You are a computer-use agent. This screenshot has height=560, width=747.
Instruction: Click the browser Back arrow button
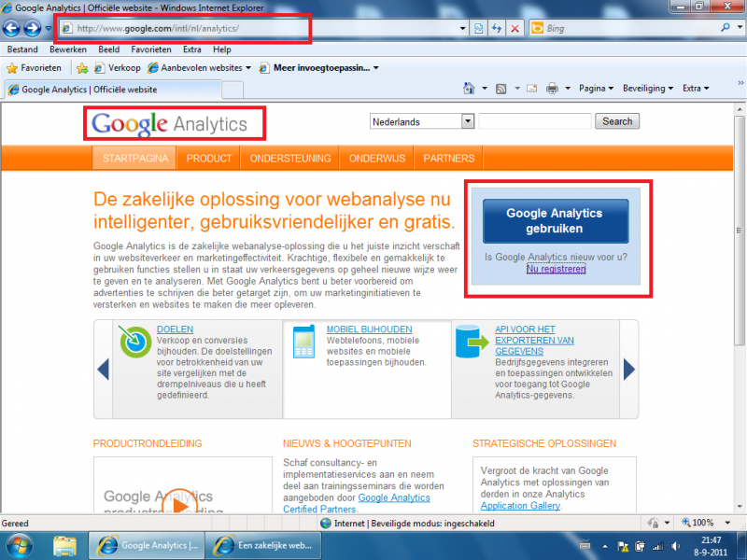(13, 28)
